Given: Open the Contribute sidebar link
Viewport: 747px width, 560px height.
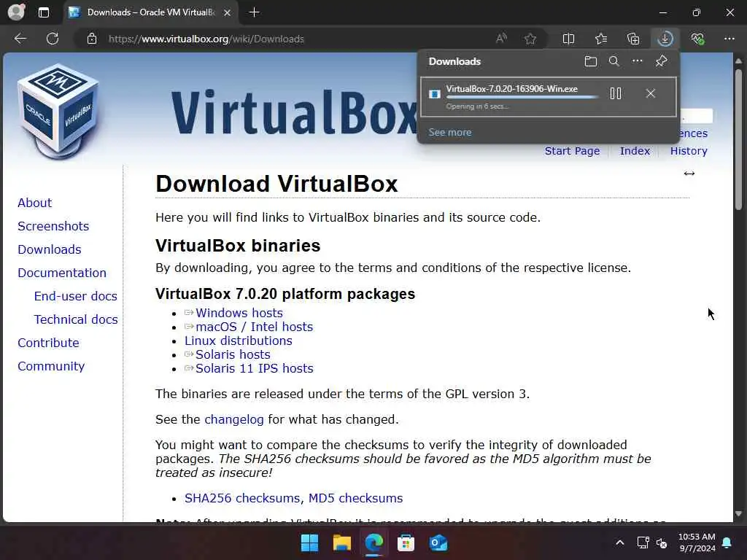Looking at the screenshot, I should tap(49, 343).
